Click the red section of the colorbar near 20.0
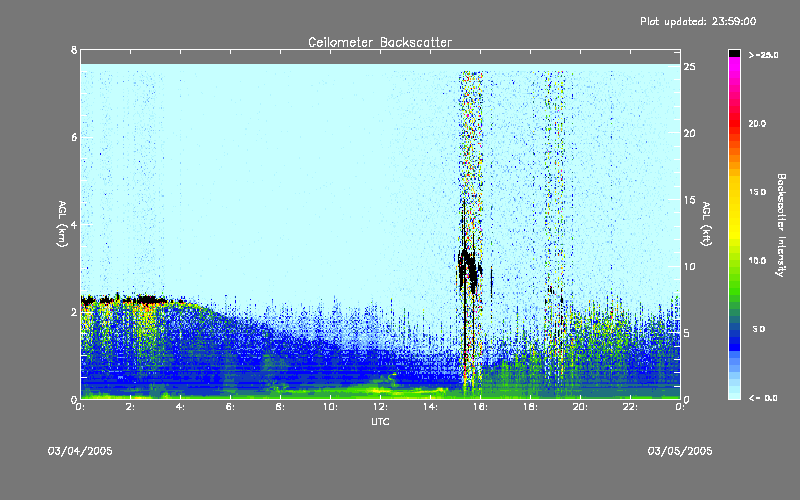Image resolution: width=800 pixels, height=500 pixels. [734, 122]
